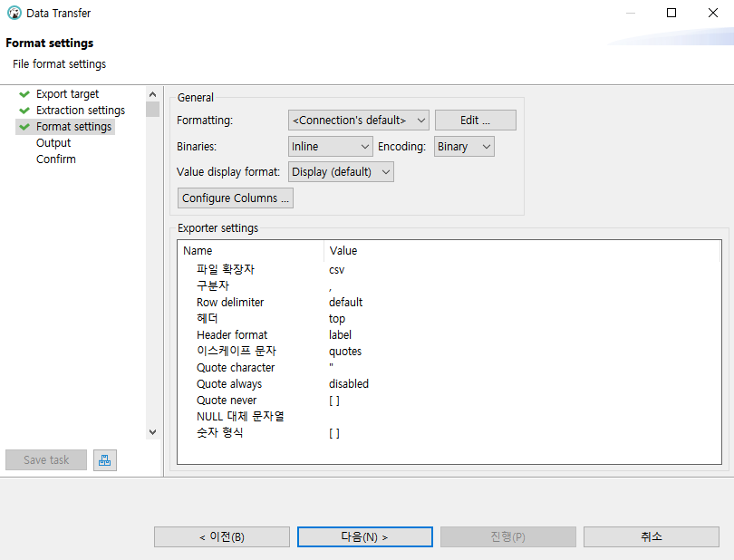
Task: Toggle the Quote never checkbox value
Action: [x=334, y=401]
